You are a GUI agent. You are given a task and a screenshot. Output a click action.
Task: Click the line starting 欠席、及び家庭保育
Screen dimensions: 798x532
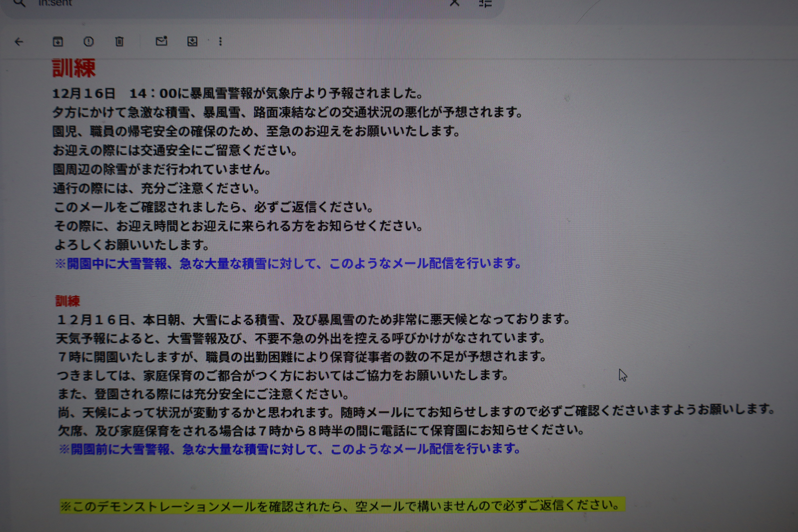click(x=321, y=431)
